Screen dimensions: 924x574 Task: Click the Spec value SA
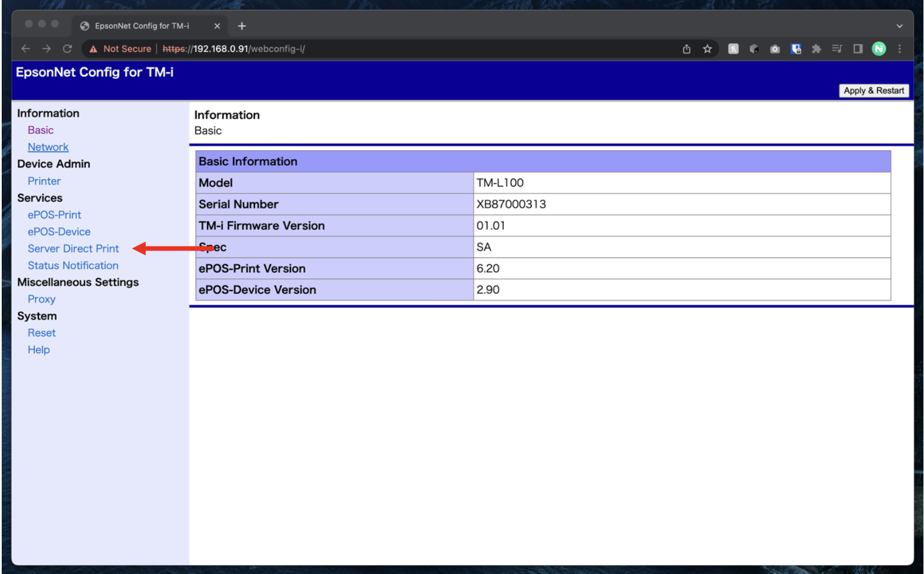484,247
